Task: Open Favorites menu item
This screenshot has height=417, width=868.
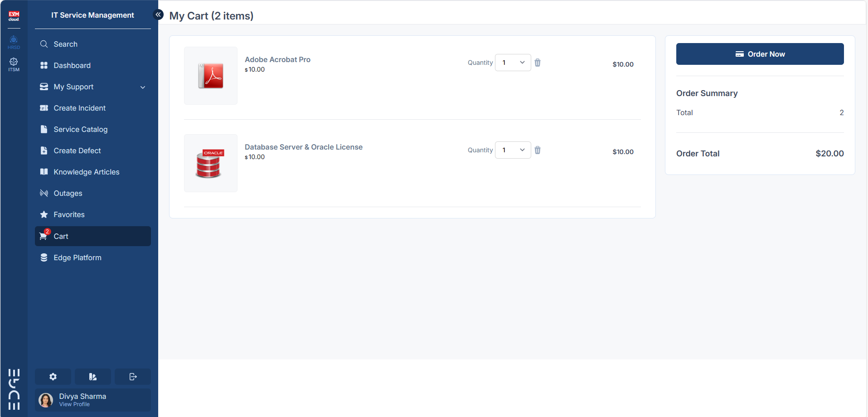Action: click(93, 214)
